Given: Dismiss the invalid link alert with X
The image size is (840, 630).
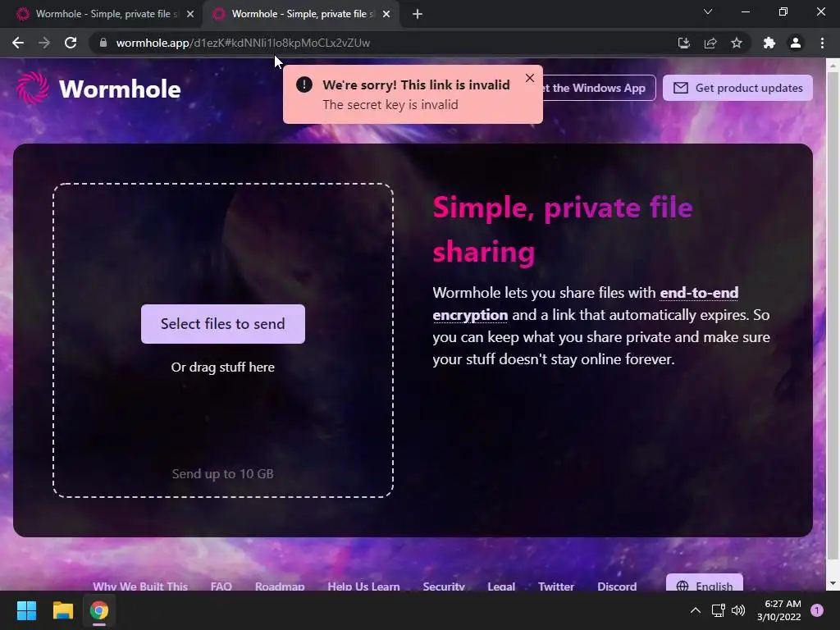Looking at the screenshot, I should click(530, 78).
